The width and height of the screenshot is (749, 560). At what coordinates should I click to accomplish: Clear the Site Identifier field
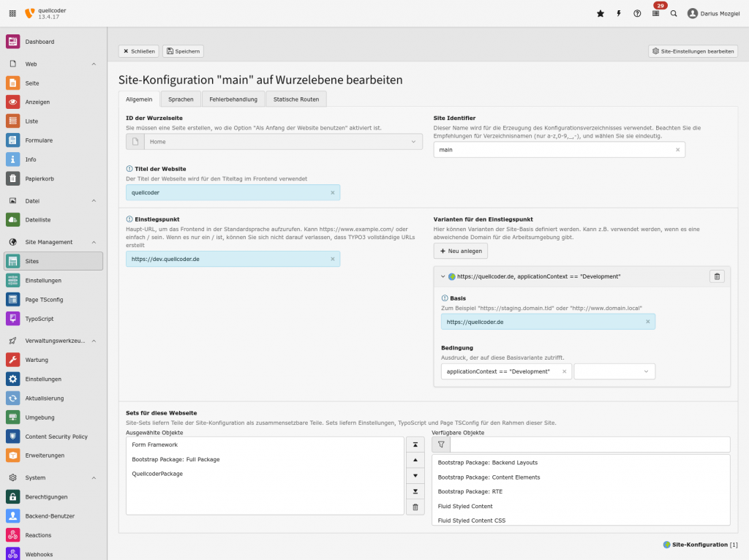click(677, 150)
